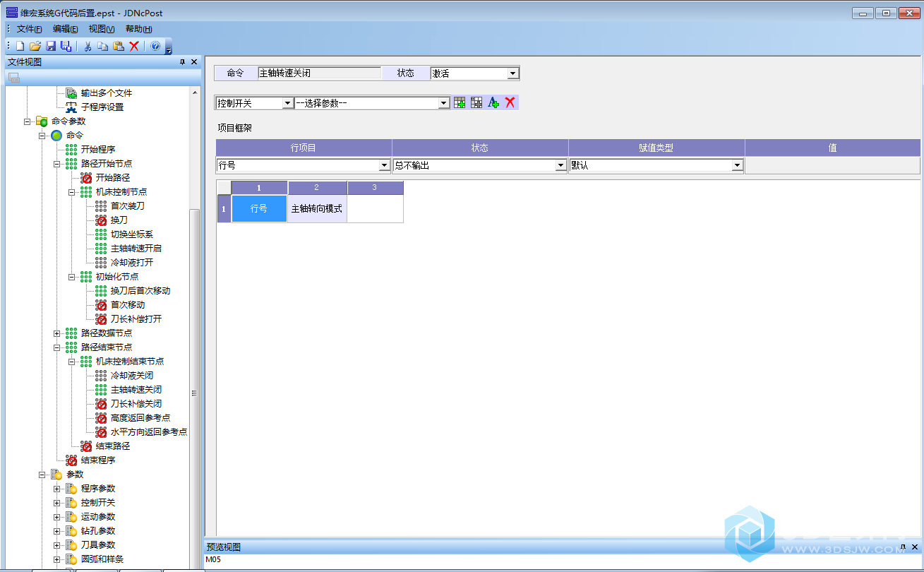Click column header 3 in the grid
This screenshot has width=924, height=572.
375,187
